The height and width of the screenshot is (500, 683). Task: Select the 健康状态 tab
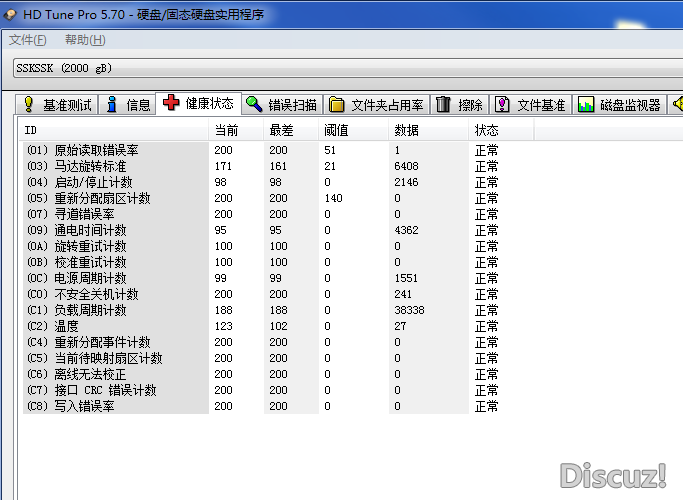[x=199, y=103]
